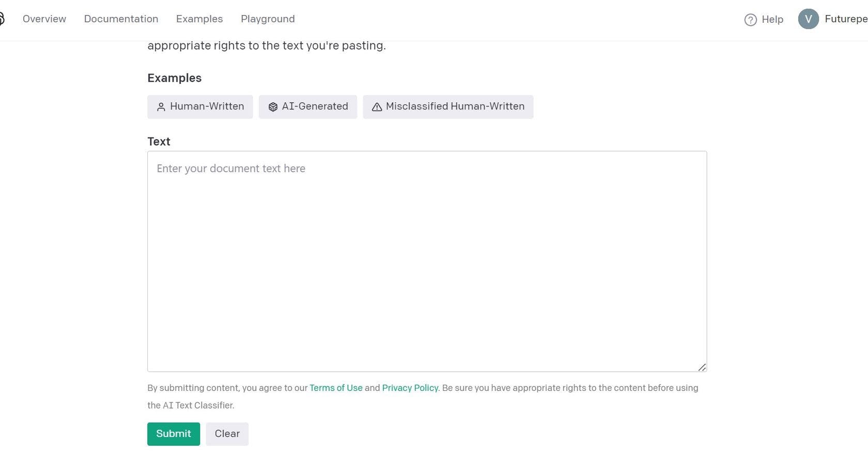This screenshot has height=453, width=868.
Task: Click the Help question mark icon
Action: click(x=750, y=20)
